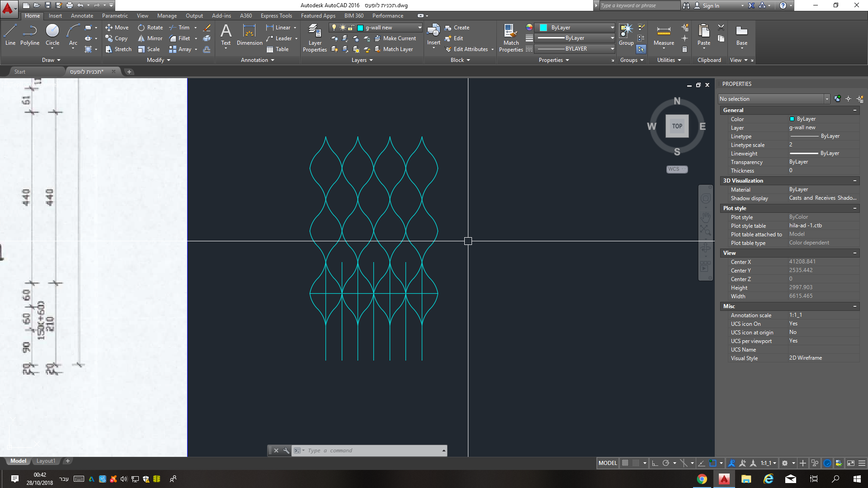Open Layer Properties manager

pos(315,38)
